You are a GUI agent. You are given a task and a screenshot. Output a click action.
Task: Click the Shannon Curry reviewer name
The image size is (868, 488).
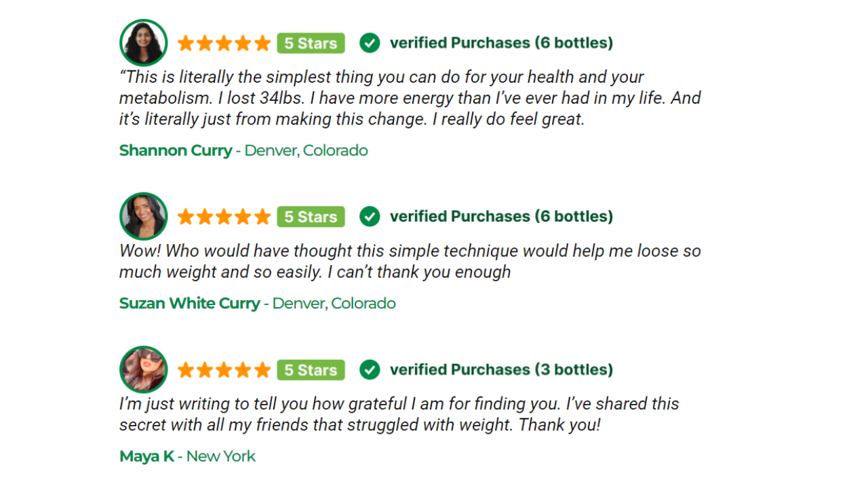click(176, 150)
